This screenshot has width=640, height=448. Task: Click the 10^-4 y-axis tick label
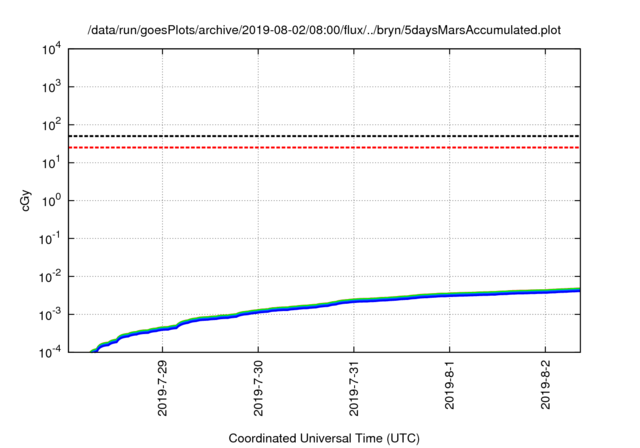click(50, 352)
